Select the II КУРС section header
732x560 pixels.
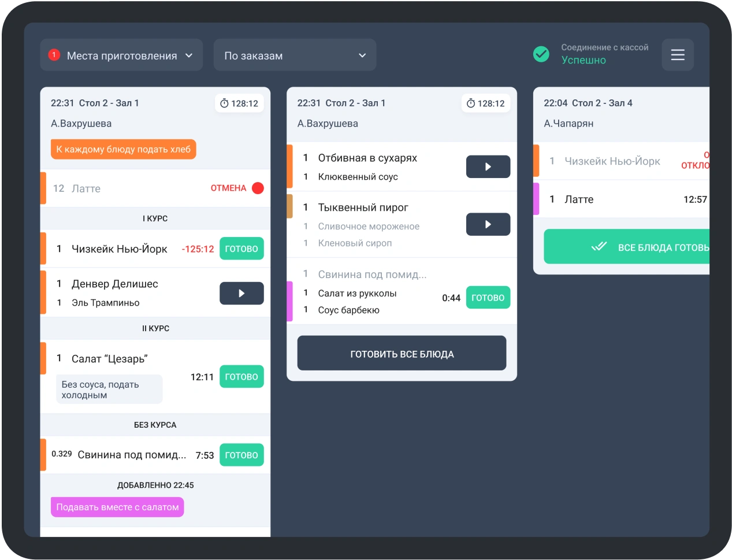pos(155,328)
